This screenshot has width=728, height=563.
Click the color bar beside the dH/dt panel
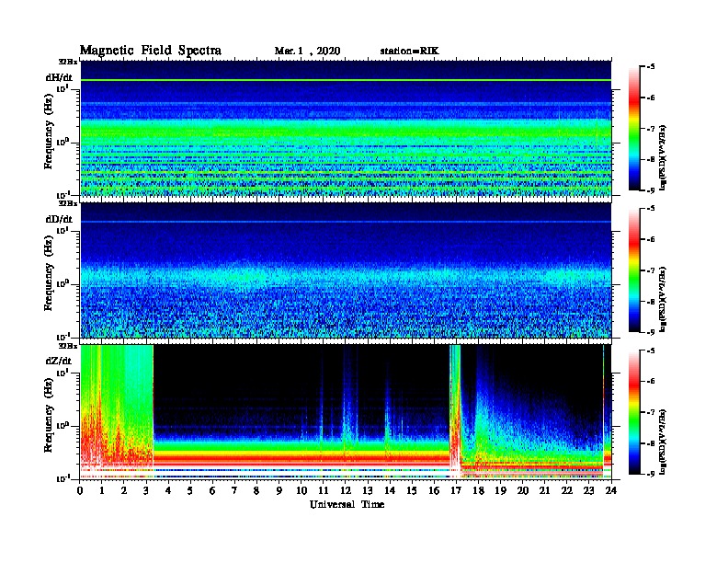(x=634, y=129)
